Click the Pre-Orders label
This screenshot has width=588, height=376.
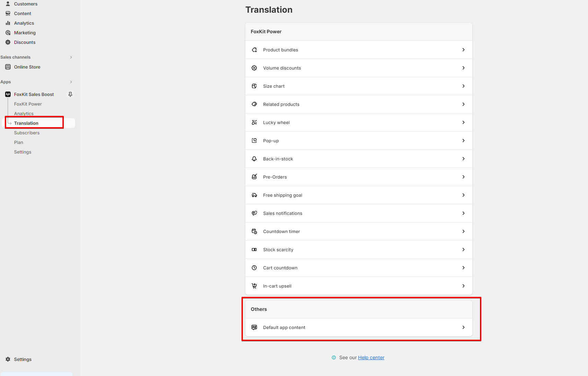(x=275, y=177)
